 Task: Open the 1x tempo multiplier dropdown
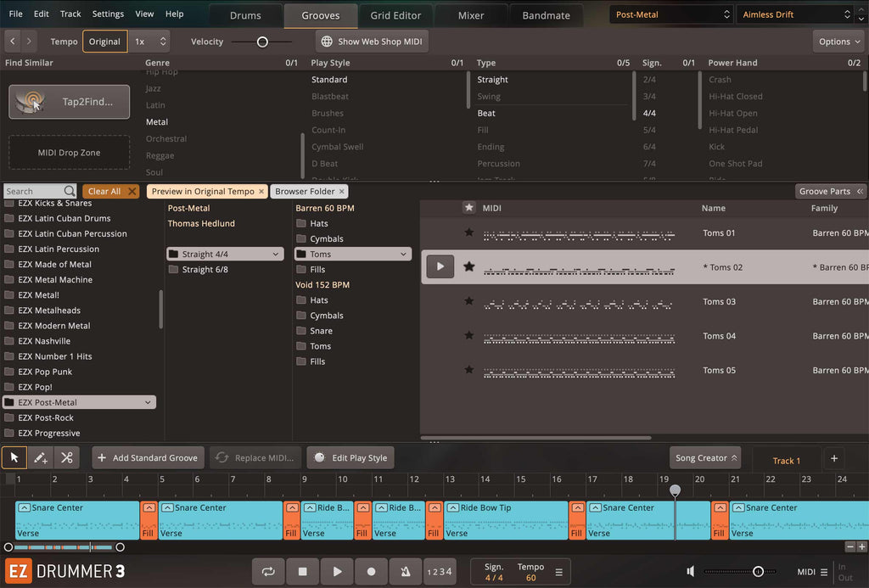pos(149,42)
